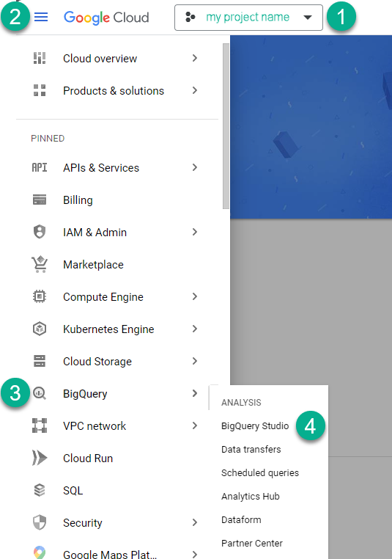The height and width of the screenshot is (559, 392).
Task: Expand the BigQuery chevron
Action: 195,393
